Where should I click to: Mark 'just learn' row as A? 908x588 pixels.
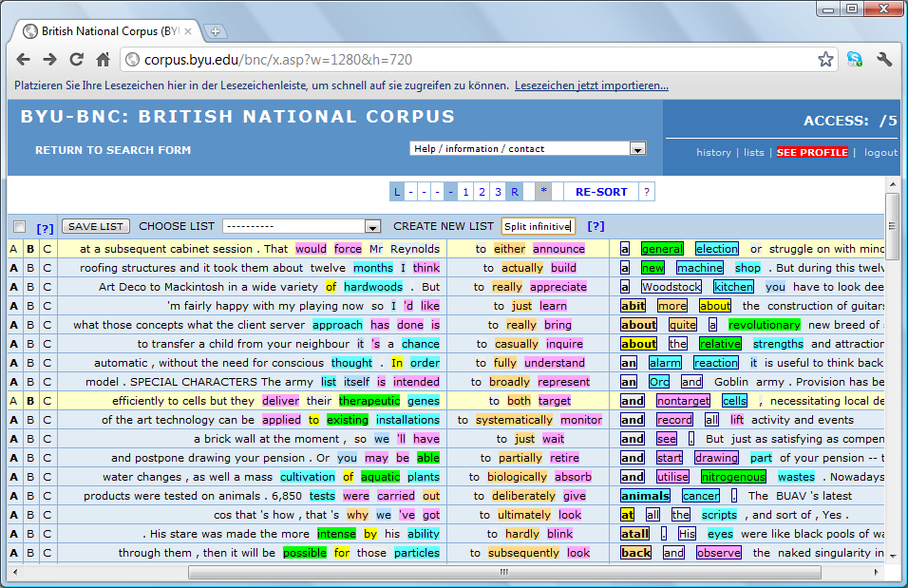point(13,306)
